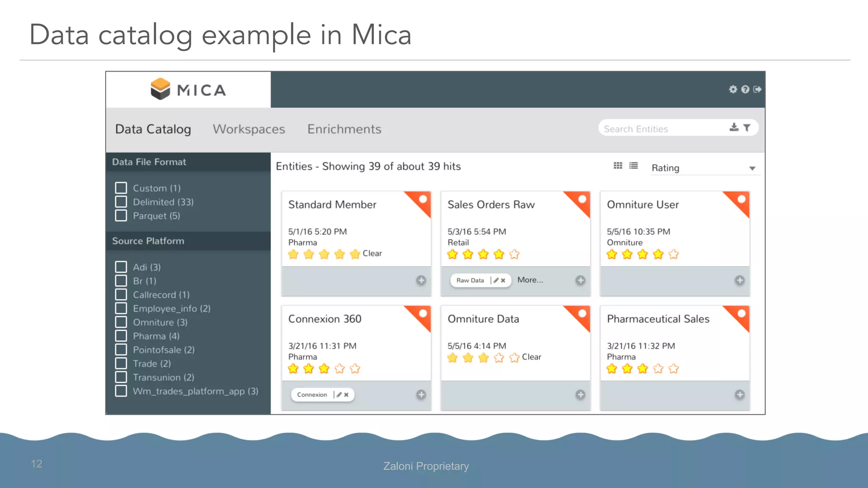Click the download icon in search box
868x488 pixels.
tap(734, 128)
